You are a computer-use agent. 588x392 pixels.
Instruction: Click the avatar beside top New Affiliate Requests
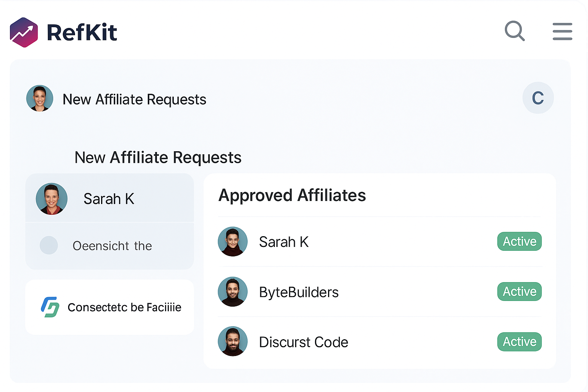coord(40,98)
